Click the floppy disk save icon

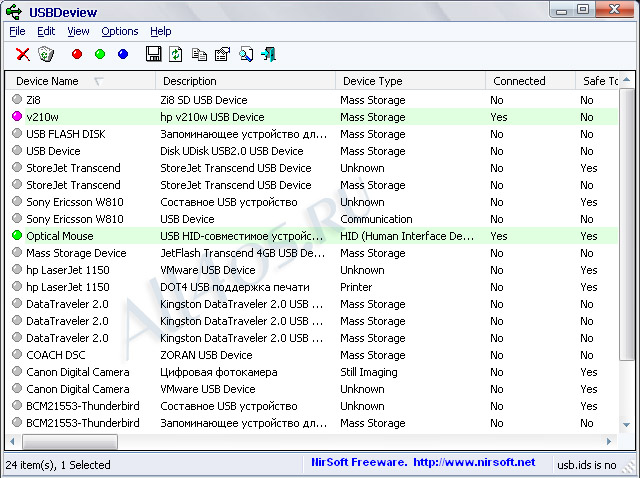(x=153, y=54)
